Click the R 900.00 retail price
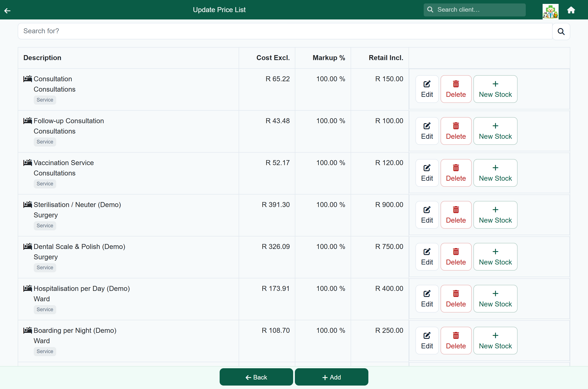The image size is (588, 389). click(x=389, y=205)
